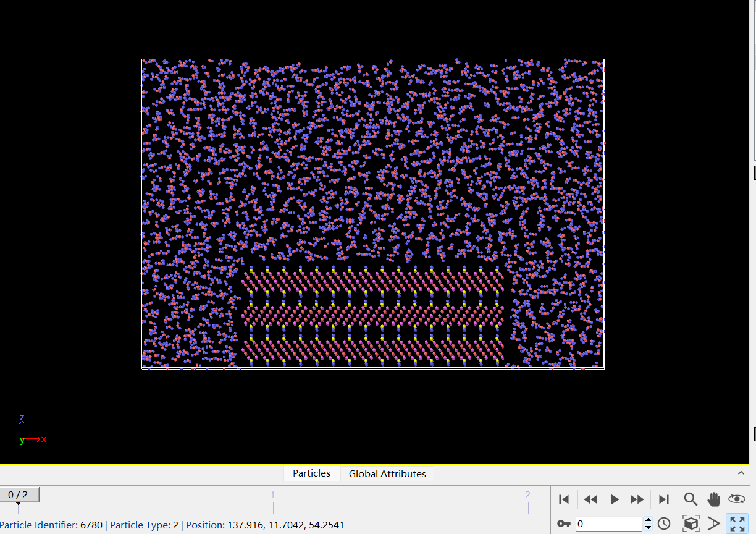This screenshot has width=756, height=534.
Task: Click the 0 / 2 timeline slider handle
Action: click(19, 495)
